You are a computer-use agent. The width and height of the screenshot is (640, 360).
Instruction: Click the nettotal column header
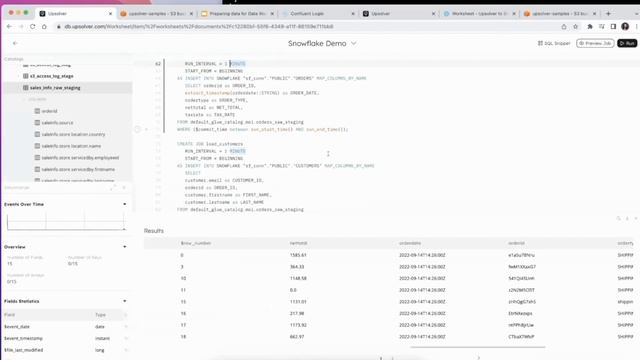[x=298, y=243]
